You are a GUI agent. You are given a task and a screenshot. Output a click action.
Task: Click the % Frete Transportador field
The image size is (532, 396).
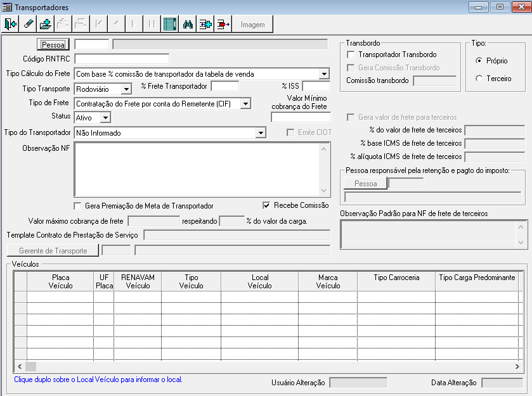225,86
